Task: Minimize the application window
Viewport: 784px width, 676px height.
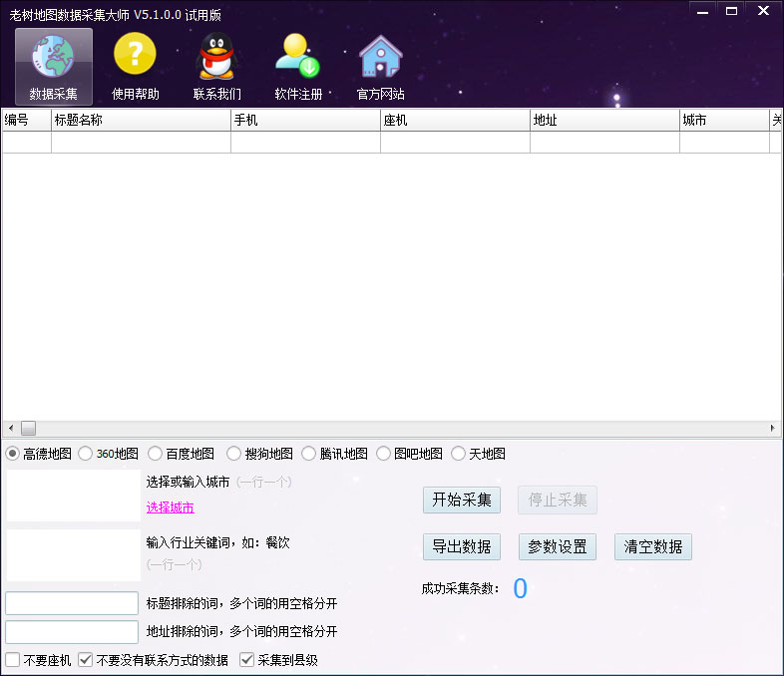Action: (703, 11)
